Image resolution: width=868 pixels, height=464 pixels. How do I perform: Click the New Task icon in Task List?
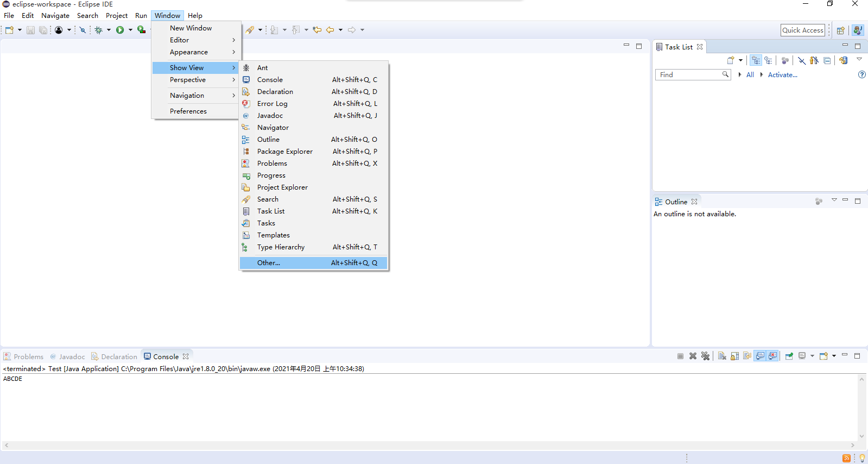(731, 60)
